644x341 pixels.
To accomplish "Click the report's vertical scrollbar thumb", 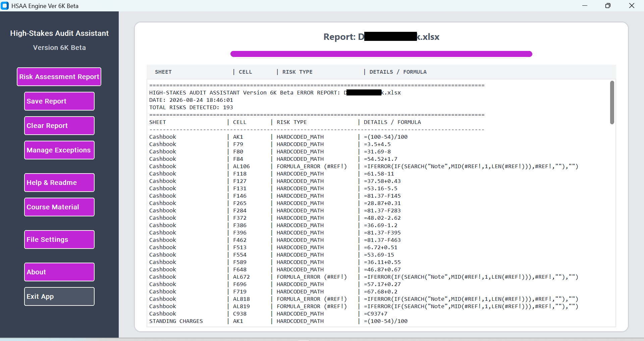I will (612, 103).
